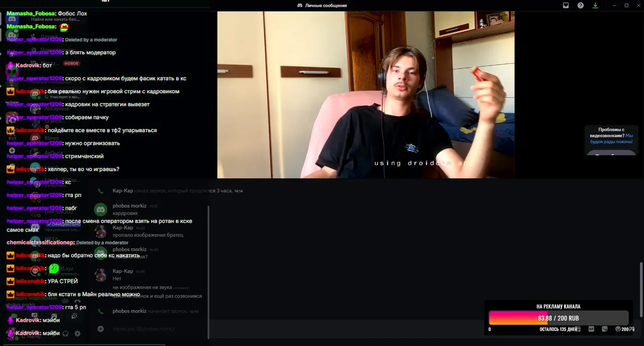Click the 83.88 / 200 RUB donation bar

pos(558,318)
